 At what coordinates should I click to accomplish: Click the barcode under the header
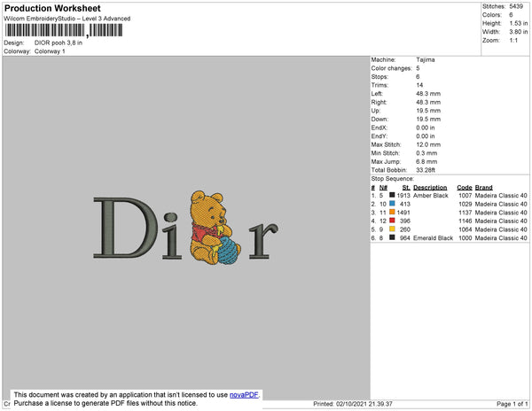pyautogui.click(x=64, y=30)
